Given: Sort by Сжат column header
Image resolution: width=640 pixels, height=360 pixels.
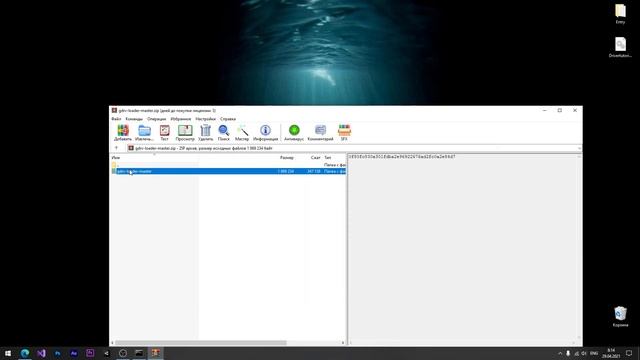Looking at the screenshot, I should (x=316, y=158).
